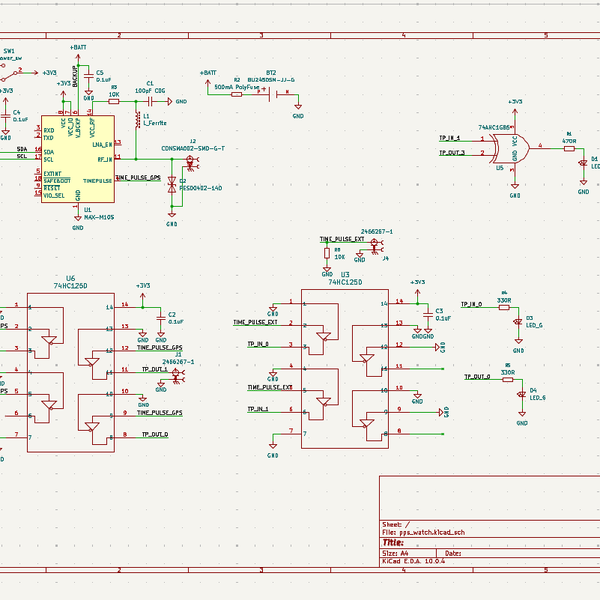Click the SDA net label left of U1

click(22, 149)
